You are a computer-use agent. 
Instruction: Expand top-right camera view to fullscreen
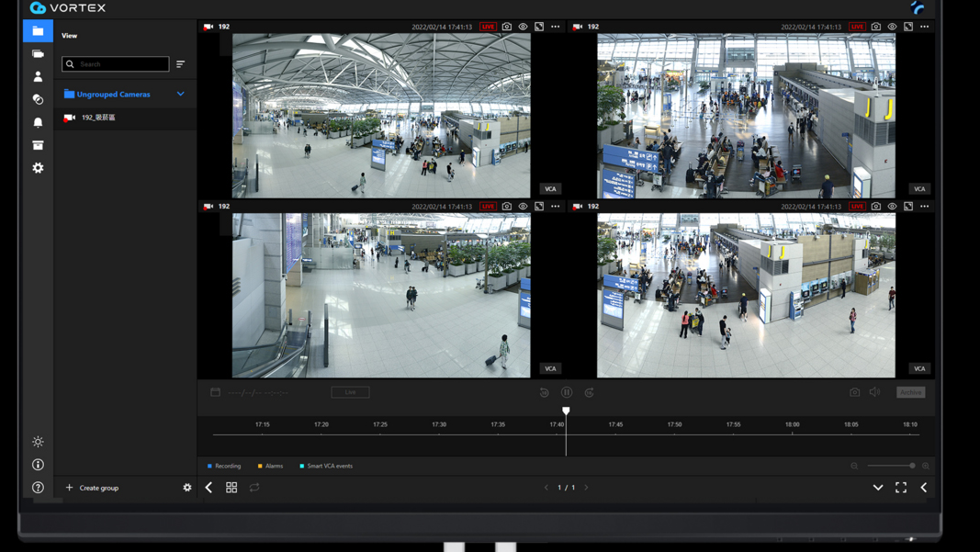pyautogui.click(x=908, y=27)
